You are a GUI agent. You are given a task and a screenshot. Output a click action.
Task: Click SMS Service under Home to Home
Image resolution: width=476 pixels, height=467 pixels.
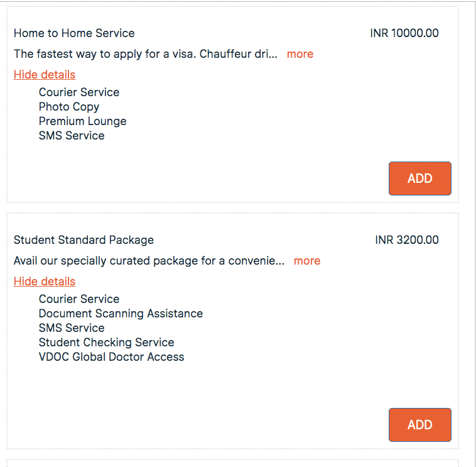(72, 136)
